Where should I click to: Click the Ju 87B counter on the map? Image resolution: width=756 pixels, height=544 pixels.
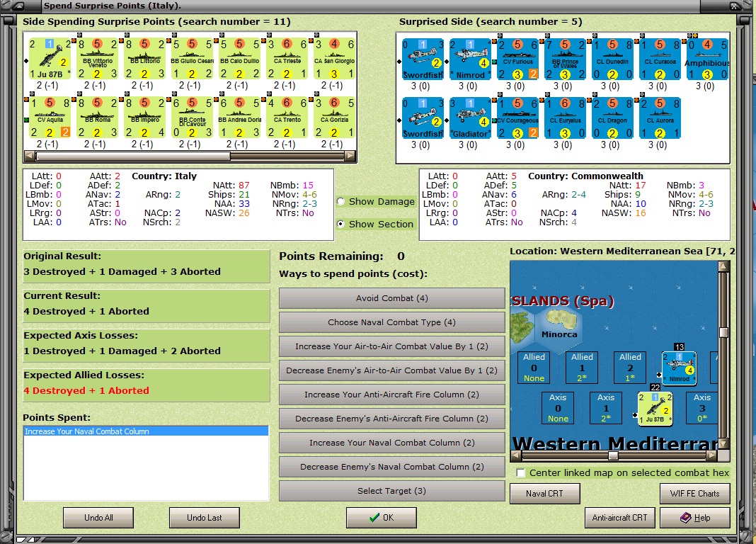(655, 409)
